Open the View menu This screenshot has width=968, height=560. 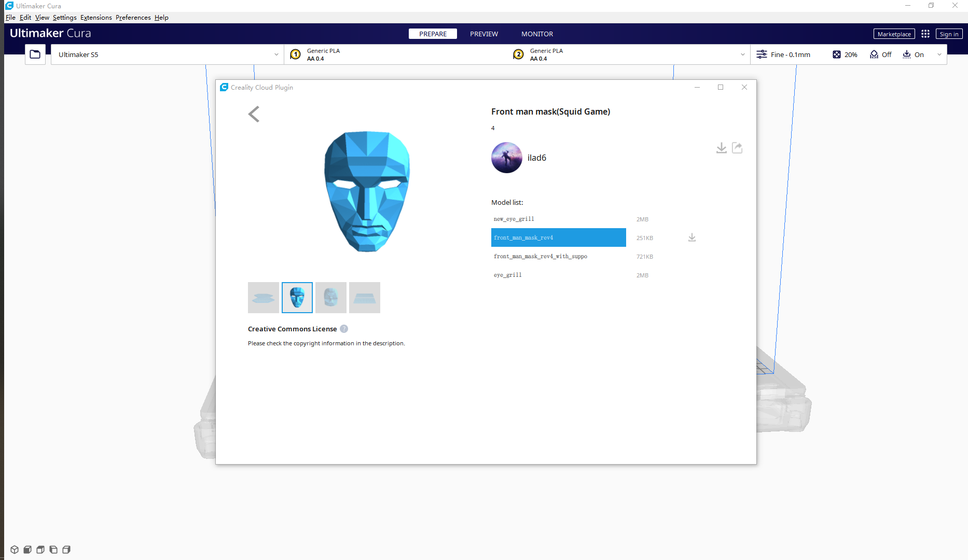42,18
